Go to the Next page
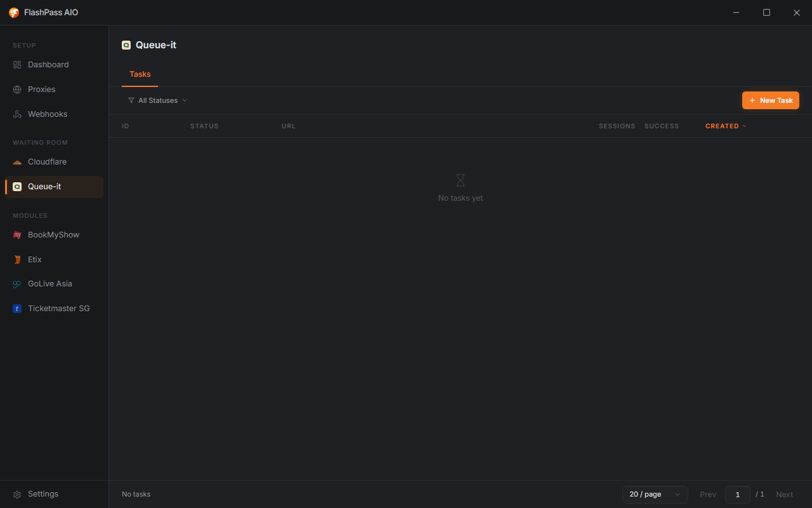This screenshot has height=508, width=812. coord(785,494)
